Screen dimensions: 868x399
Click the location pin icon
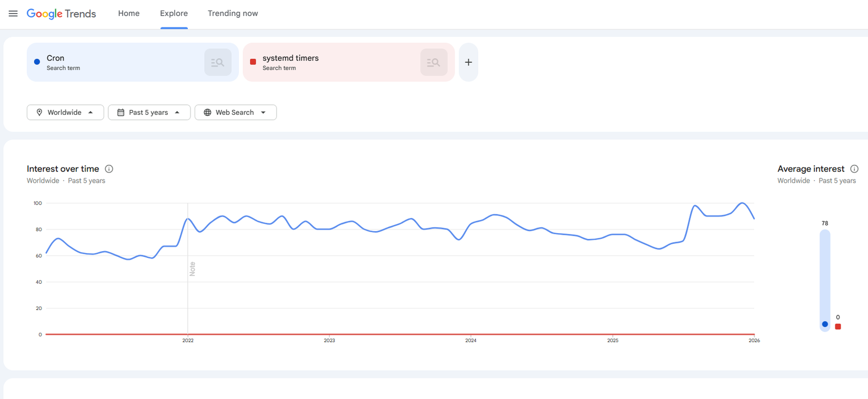click(39, 112)
